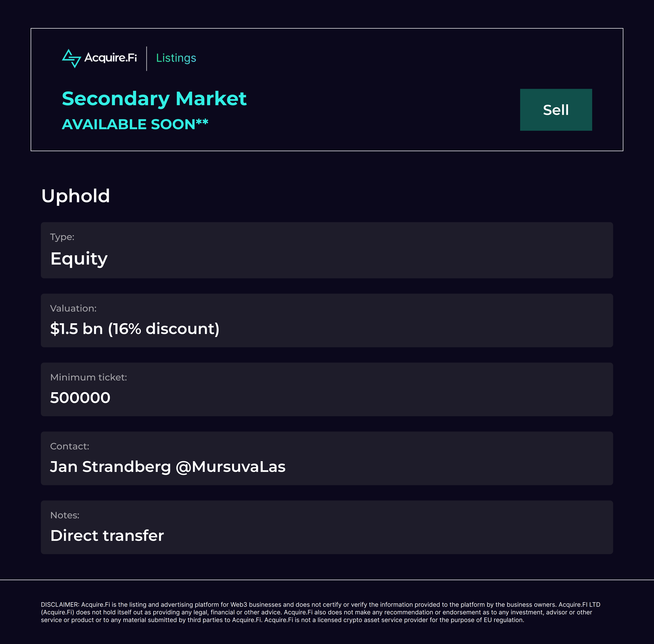Image resolution: width=654 pixels, height=644 pixels.
Task: Click the Type field showing Equity
Action: click(79, 259)
